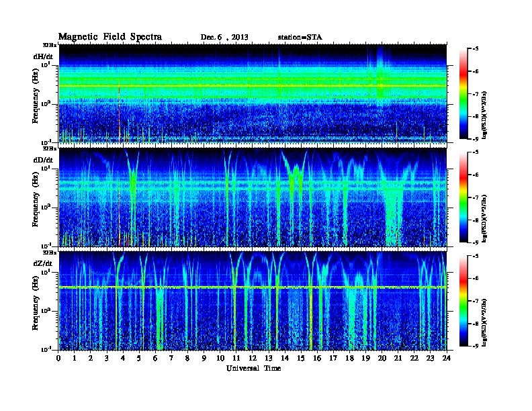Viewport: 532px width, 411px height.
Task: Click the -5 tick on top color scale
Action: point(476,48)
